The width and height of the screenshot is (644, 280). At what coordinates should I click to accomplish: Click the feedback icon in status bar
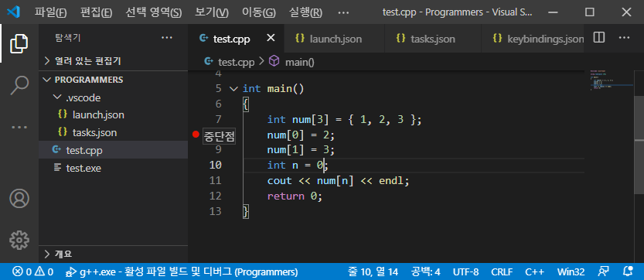pos(603,271)
